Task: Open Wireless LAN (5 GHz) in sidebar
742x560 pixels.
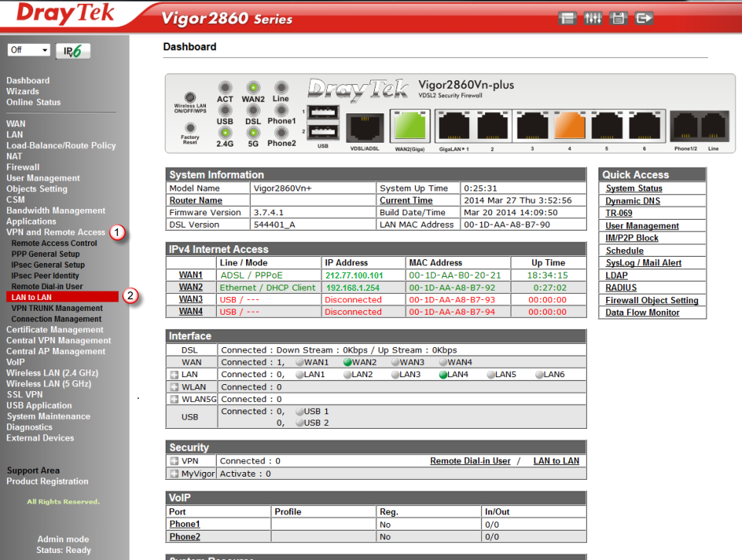Action: click(x=49, y=384)
